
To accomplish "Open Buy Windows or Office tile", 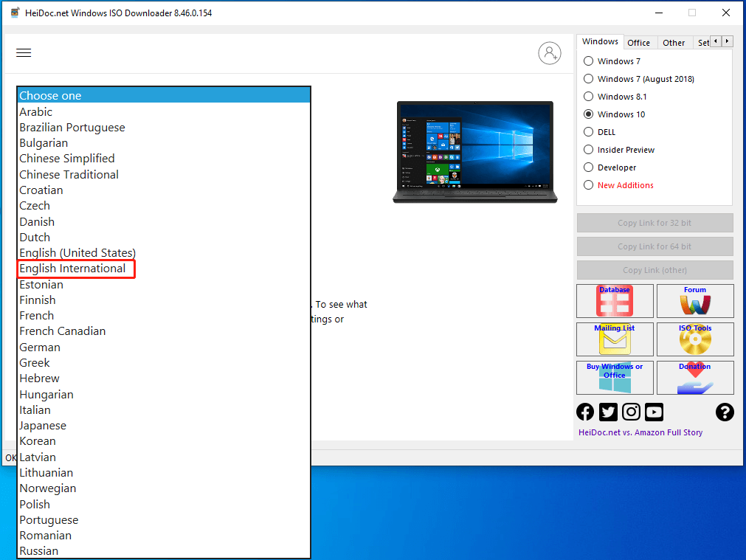I will click(x=615, y=377).
